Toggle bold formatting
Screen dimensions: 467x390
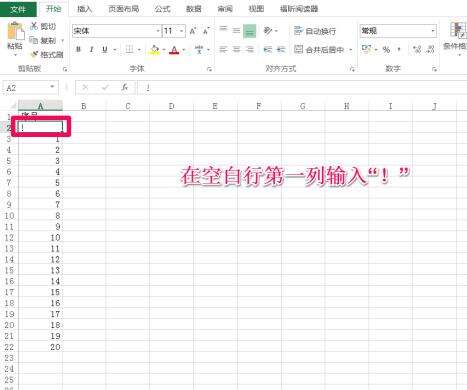[78, 50]
